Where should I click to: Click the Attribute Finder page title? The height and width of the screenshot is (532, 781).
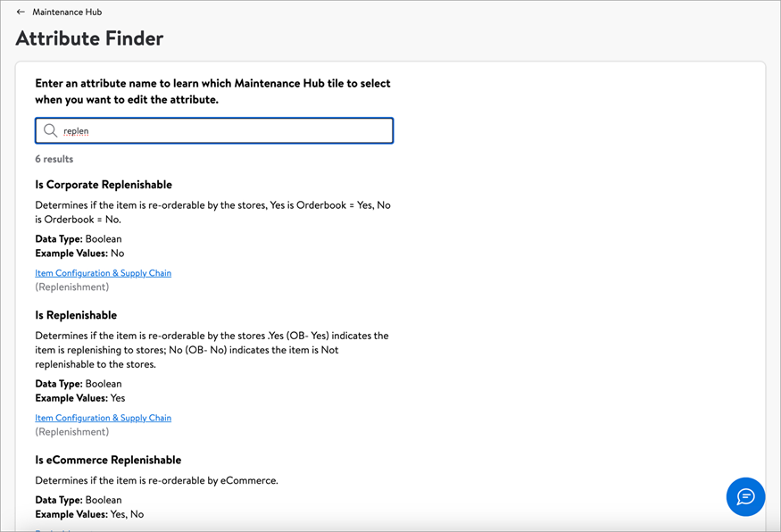coord(89,38)
